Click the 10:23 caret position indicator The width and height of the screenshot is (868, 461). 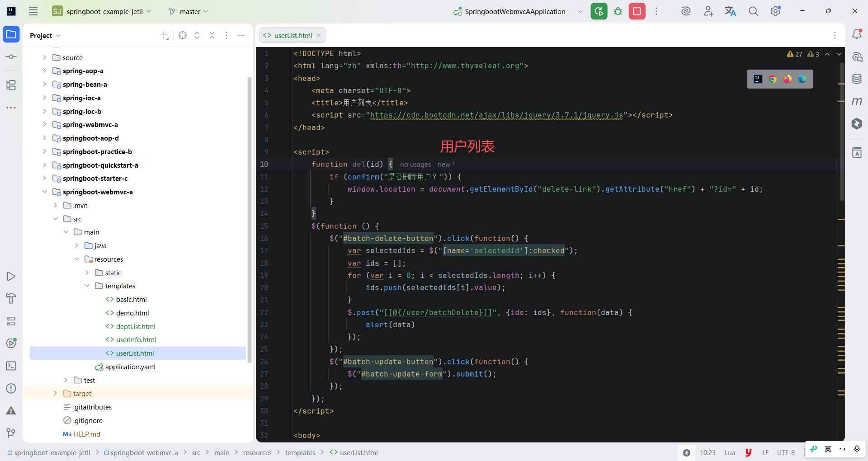tap(708, 452)
